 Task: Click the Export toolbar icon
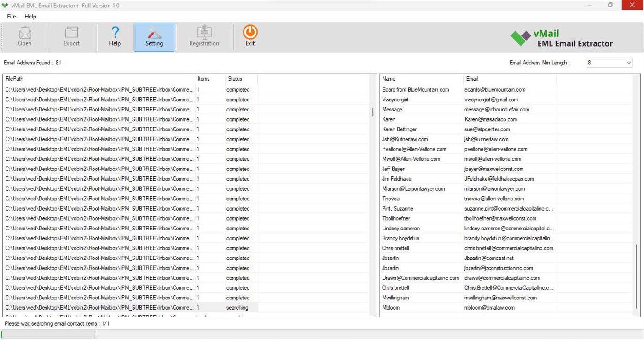[71, 36]
